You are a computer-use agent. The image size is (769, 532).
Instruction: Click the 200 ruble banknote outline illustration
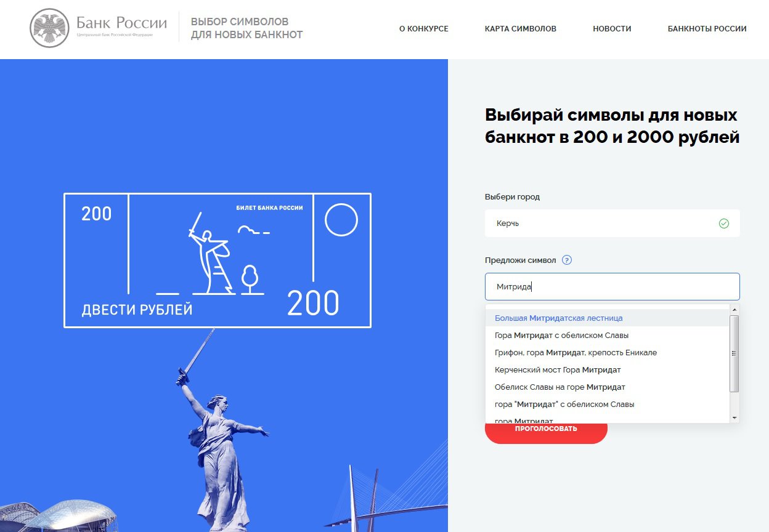218,260
